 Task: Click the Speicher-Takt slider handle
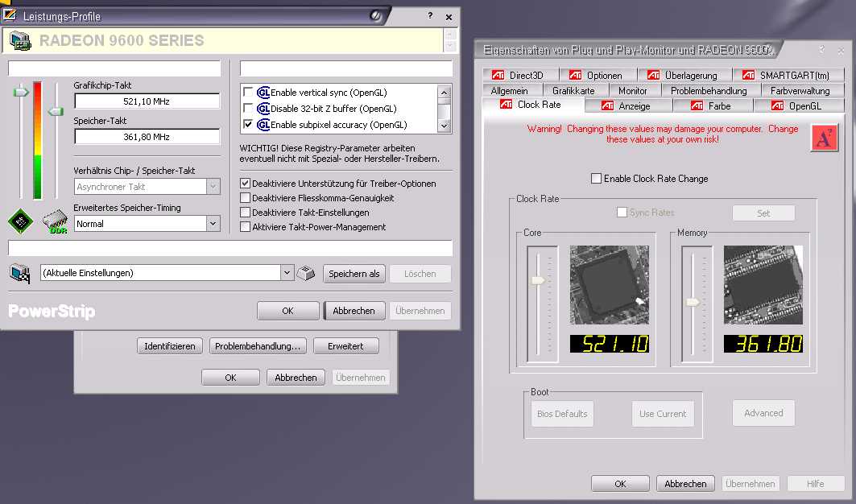click(55, 112)
